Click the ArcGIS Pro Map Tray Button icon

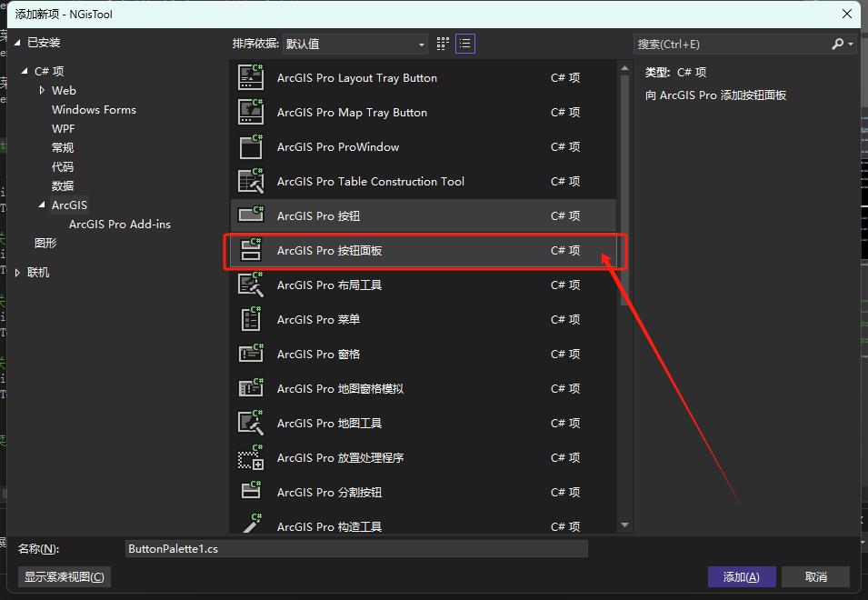(251, 111)
